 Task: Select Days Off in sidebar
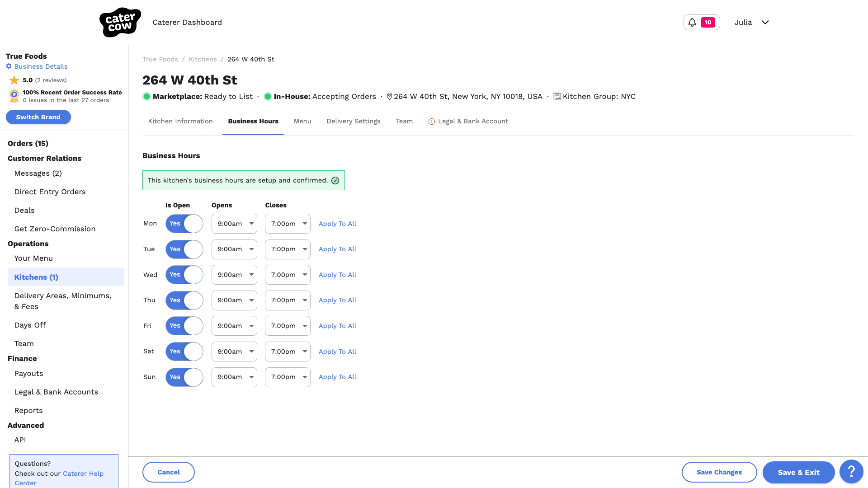coord(30,325)
